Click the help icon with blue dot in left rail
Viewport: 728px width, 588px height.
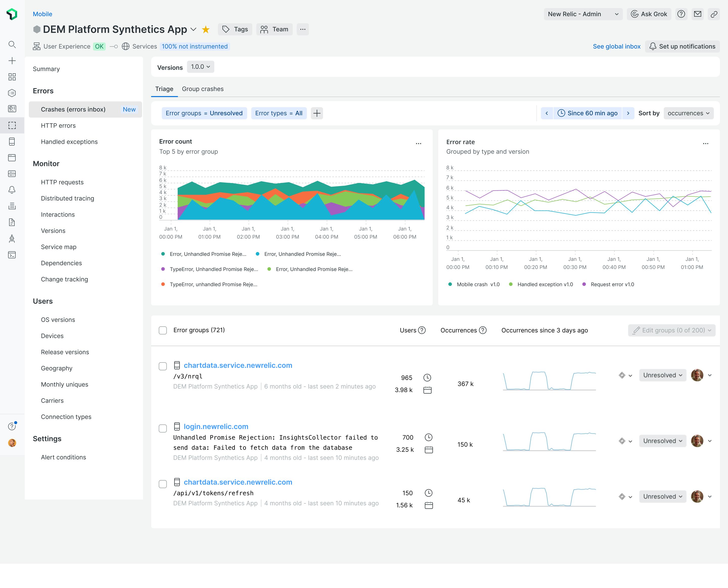12,426
